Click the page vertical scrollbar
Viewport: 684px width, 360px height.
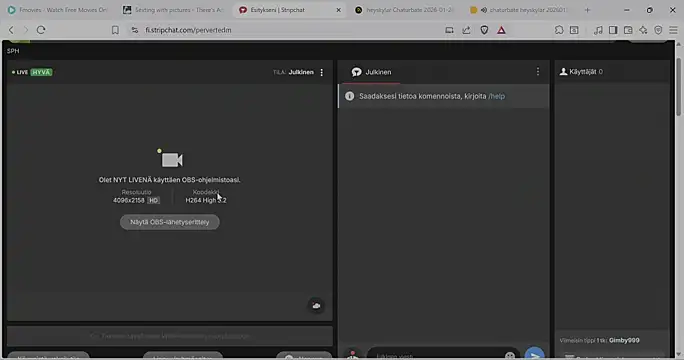pos(678,87)
